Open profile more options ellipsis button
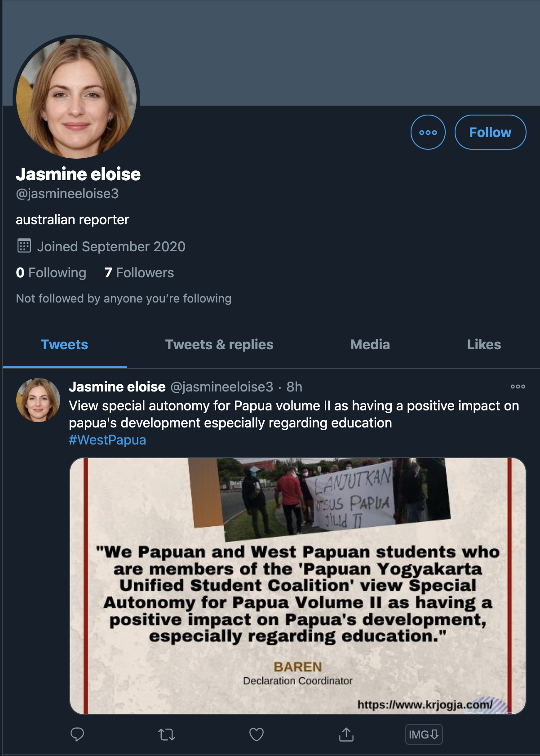 pos(428,132)
